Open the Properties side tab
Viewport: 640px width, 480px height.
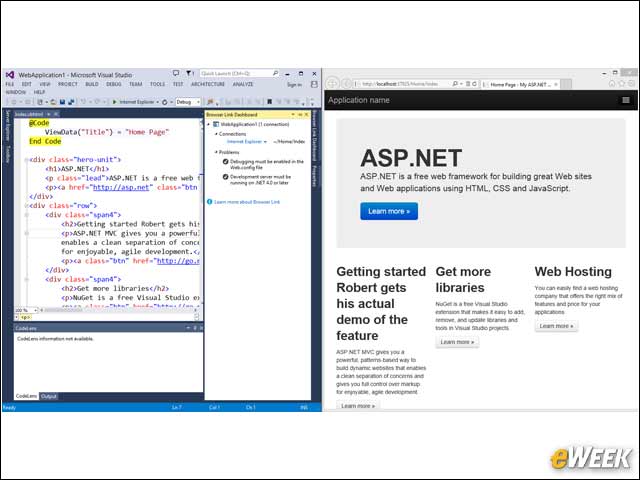coord(314,176)
